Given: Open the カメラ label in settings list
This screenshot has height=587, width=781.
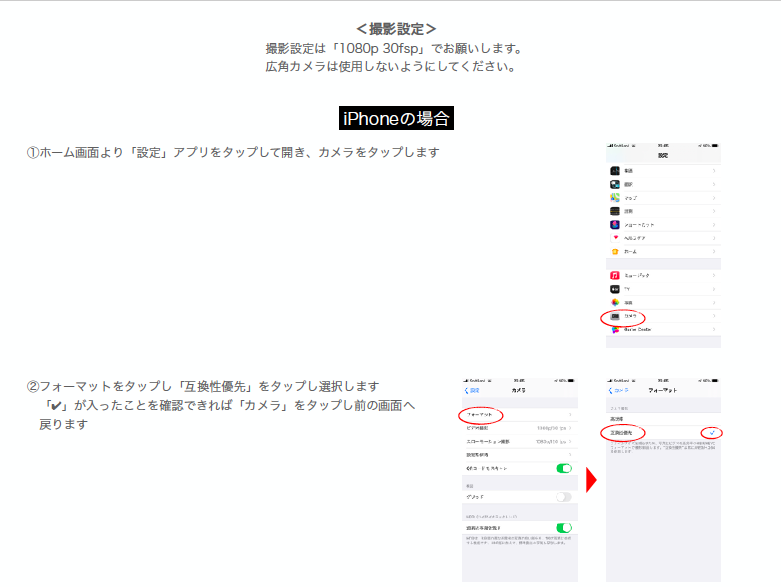Looking at the screenshot, I should pos(631,316).
